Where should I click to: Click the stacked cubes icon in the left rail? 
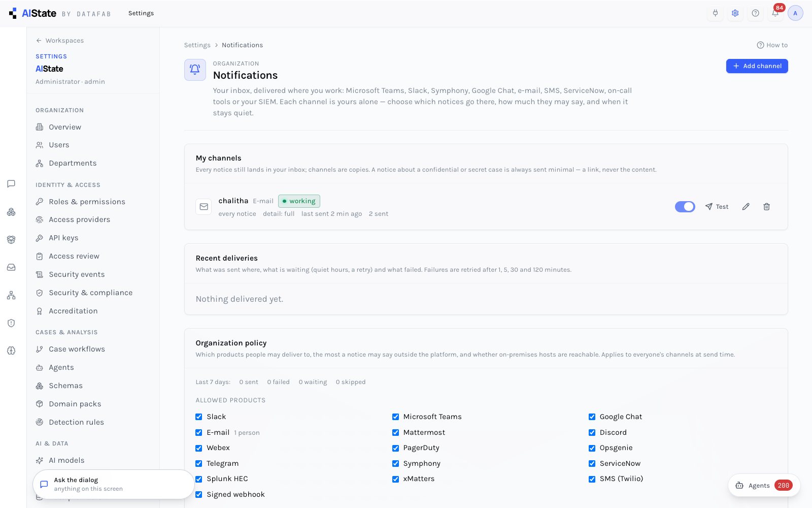[x=11, y=212]
